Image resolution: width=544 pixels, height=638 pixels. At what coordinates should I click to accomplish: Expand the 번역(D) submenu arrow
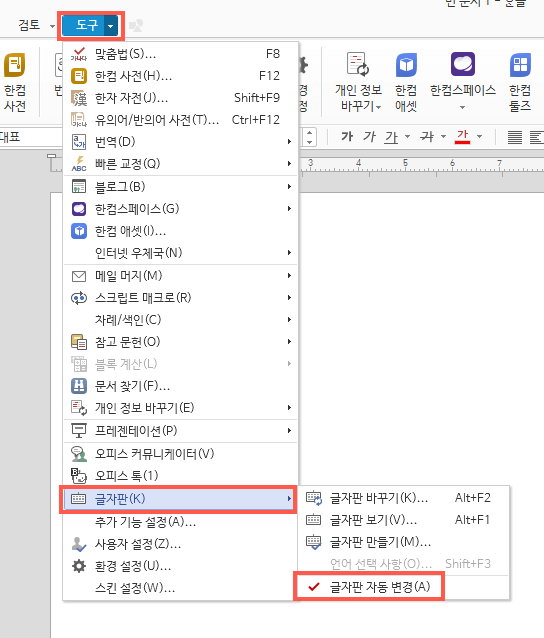tap(289, 142)
